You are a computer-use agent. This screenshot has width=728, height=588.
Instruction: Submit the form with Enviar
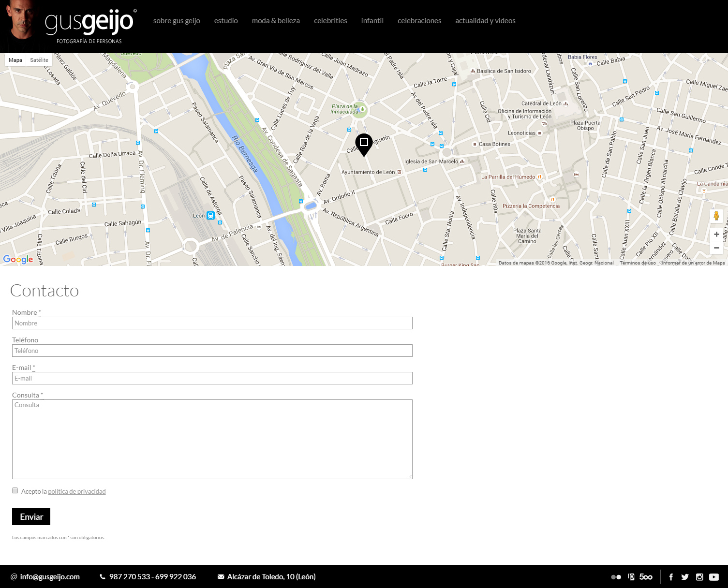(31, 516)
